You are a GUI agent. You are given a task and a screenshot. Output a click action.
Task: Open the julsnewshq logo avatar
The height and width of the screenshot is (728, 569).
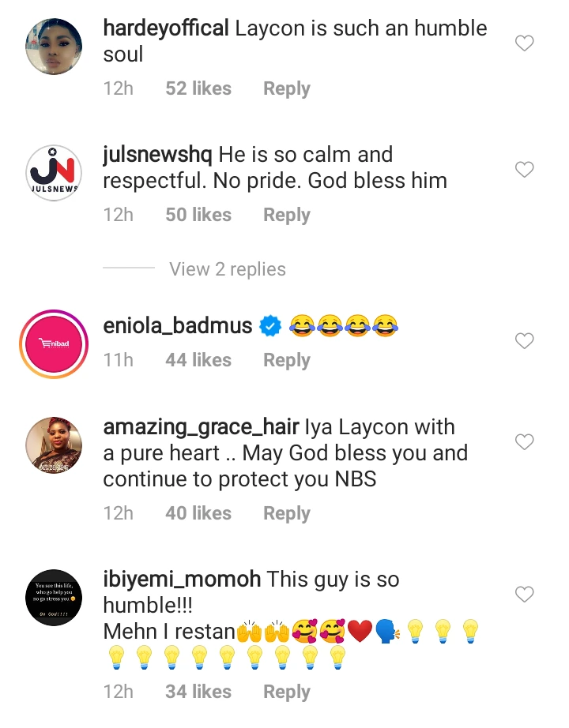click(54, 173)
